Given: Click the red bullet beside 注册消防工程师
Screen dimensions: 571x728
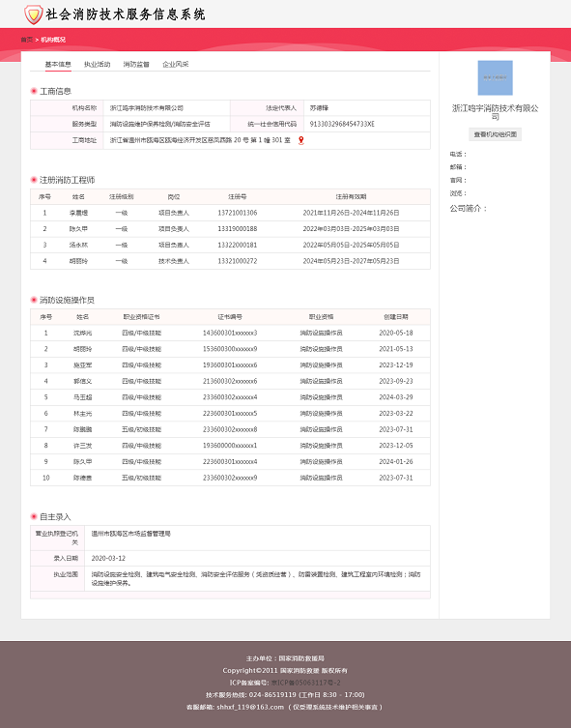Looking at the screenshot, I should pyautogui.click(x=34, y=180).
